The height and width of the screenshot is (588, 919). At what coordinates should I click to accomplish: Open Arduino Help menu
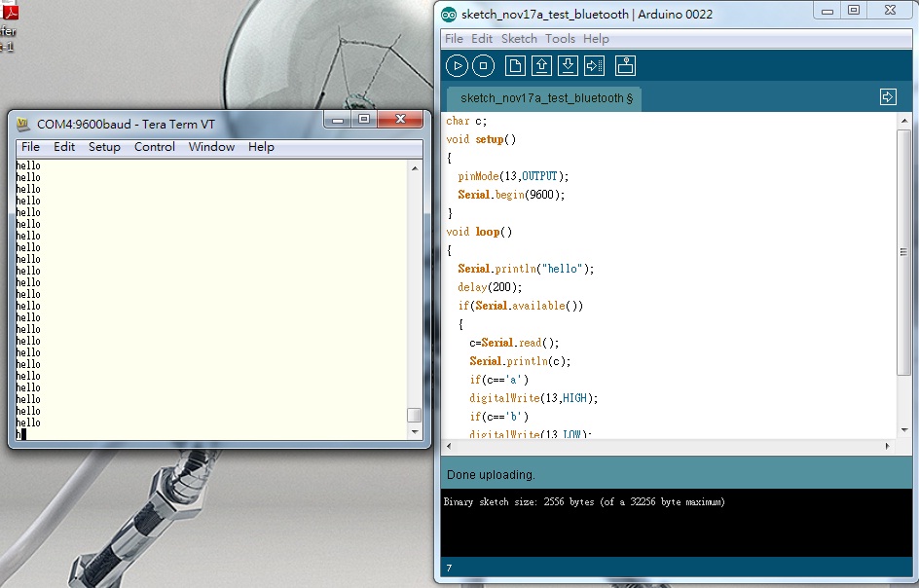point(596,39)
